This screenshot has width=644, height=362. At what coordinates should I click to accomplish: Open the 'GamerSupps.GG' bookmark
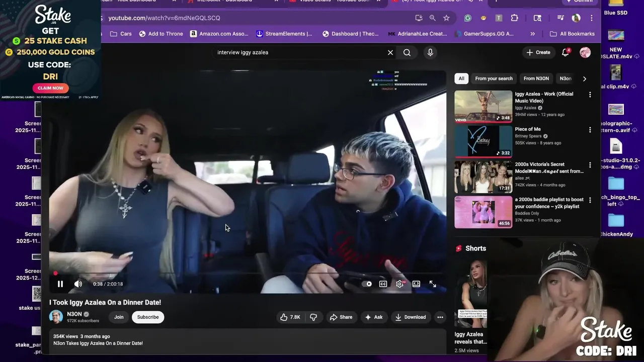tap(485, 34)
